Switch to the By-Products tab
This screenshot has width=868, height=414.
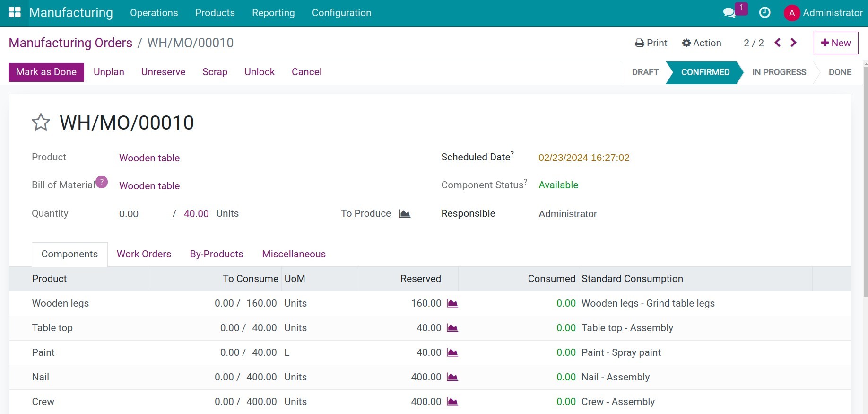pyautogui.click(x=217, y=254)
